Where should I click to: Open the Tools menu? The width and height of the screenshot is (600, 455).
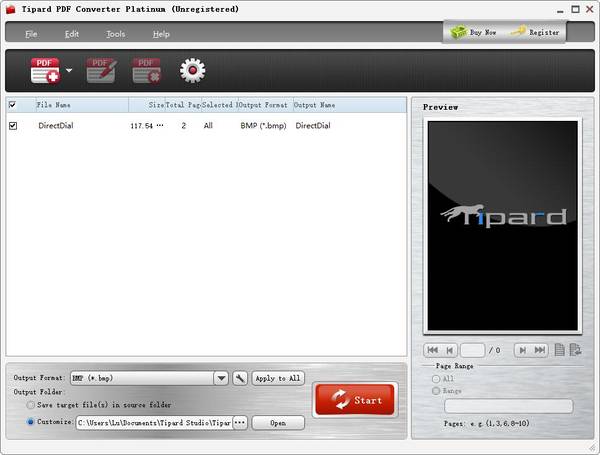click(x=116, y=34)
